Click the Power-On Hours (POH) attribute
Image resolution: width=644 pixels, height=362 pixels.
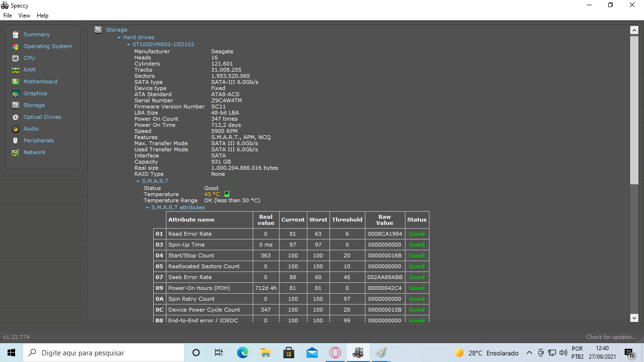coord(199,288)
